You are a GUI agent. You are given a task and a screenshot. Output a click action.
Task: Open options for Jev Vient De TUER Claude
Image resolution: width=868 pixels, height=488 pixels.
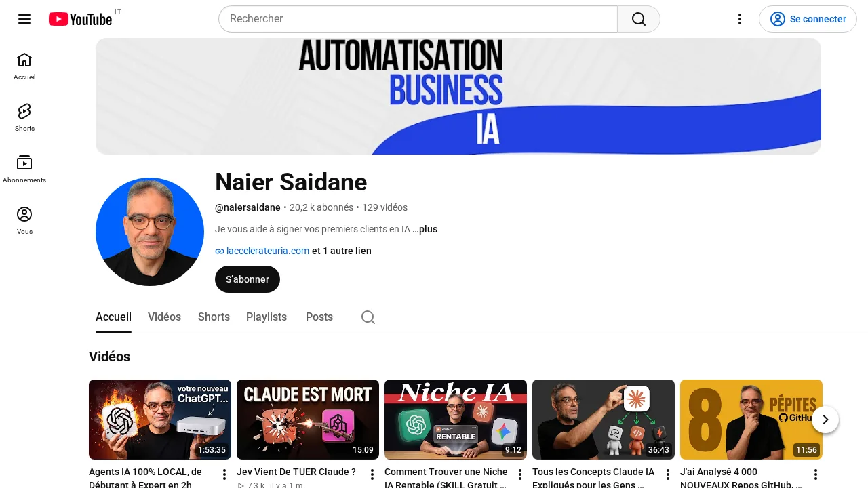372,474
